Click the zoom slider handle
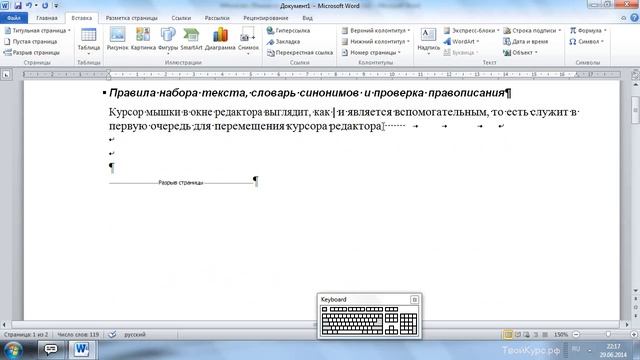This screenshot has height=360, width=640. click(x=608, y=335)
